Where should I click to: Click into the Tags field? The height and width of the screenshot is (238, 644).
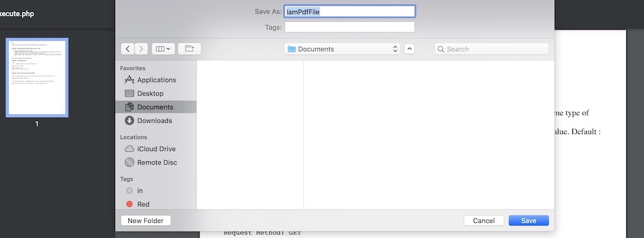point(350,27)
